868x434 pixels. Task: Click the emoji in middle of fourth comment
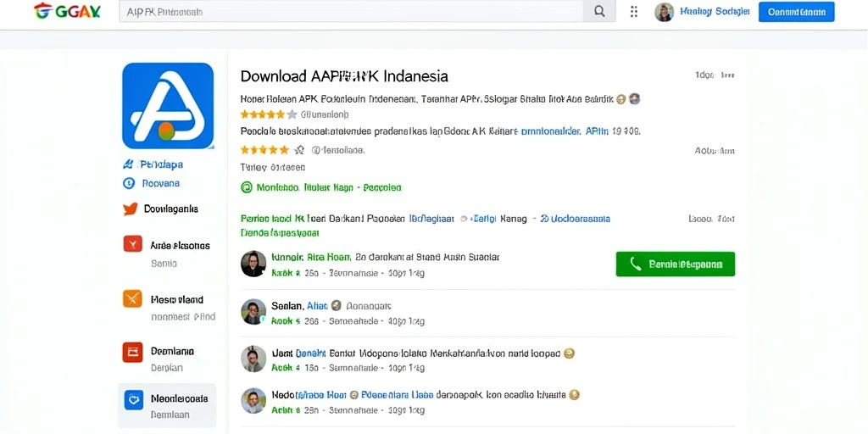click(x=354, y=395)
